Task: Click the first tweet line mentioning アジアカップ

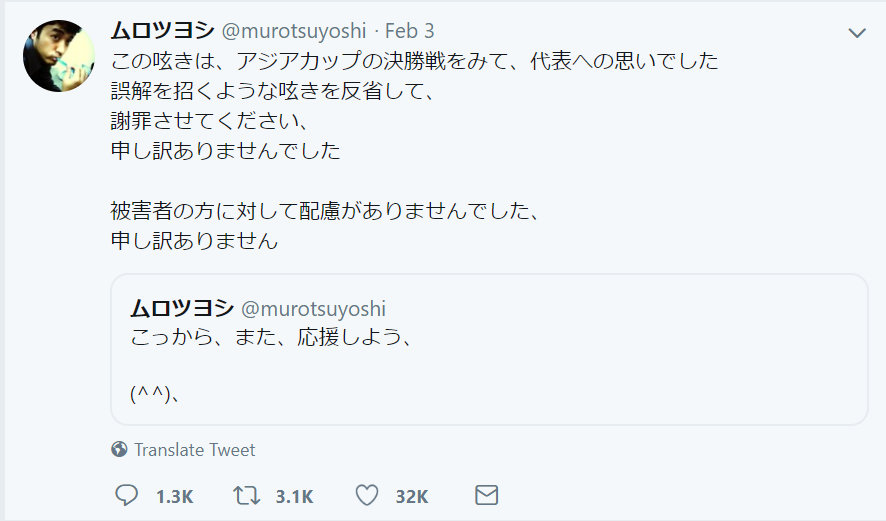Action: pyautogui.click(x=414, y=61)
